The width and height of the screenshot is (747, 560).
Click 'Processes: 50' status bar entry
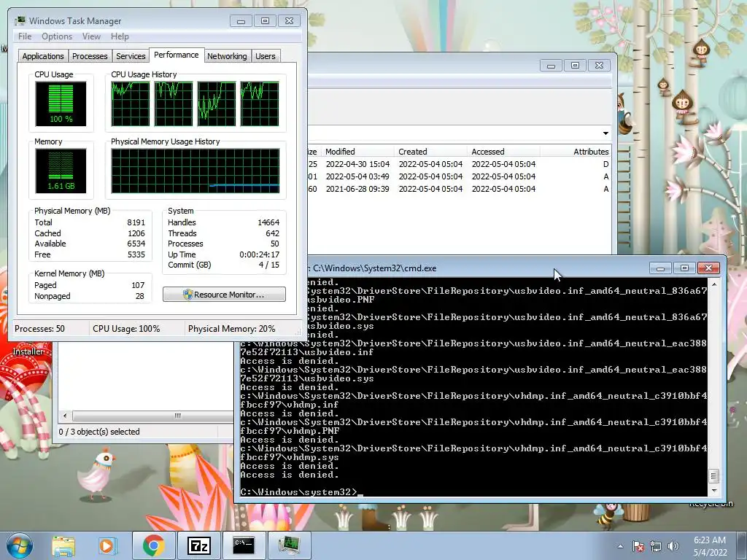[x=39, y=329]
